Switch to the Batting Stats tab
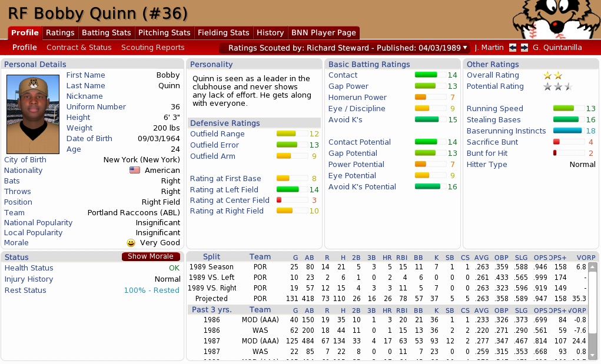The width and height of the screenshot is (601, 364). click(106, 33)
